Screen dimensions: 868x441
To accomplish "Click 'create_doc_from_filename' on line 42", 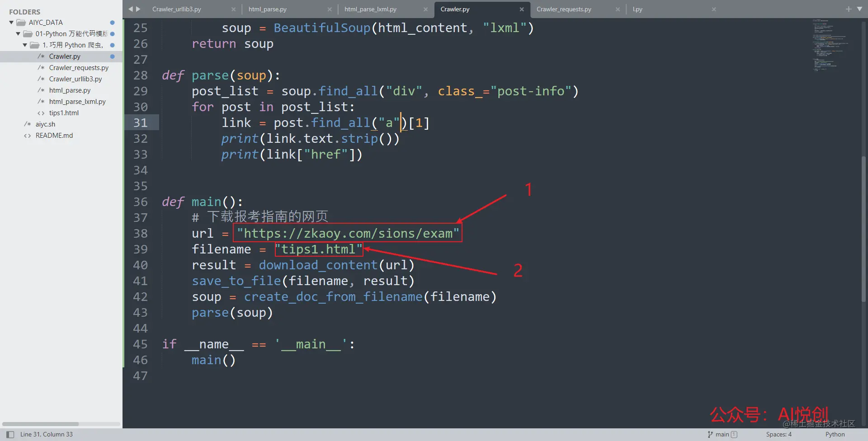I will pos(333,297).
